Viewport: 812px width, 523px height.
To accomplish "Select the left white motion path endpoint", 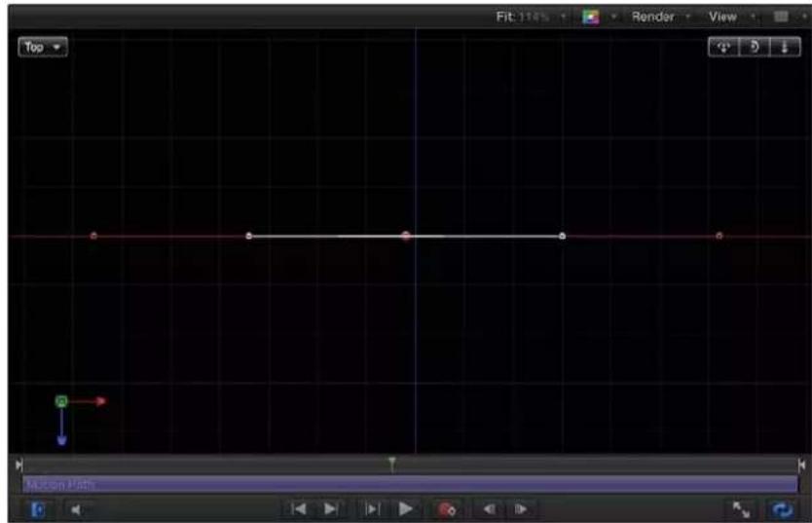I will click(x=249, y=236).
